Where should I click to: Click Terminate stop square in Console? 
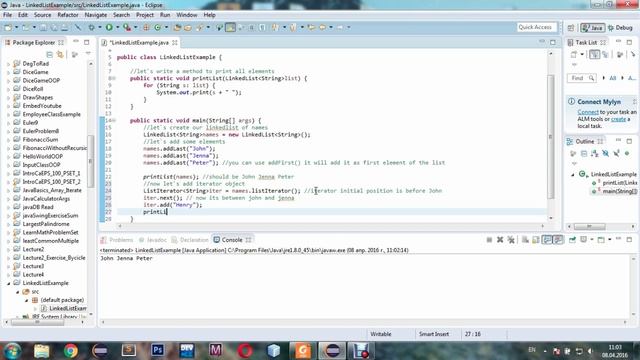pyautogui.click(x=489, y=240)
